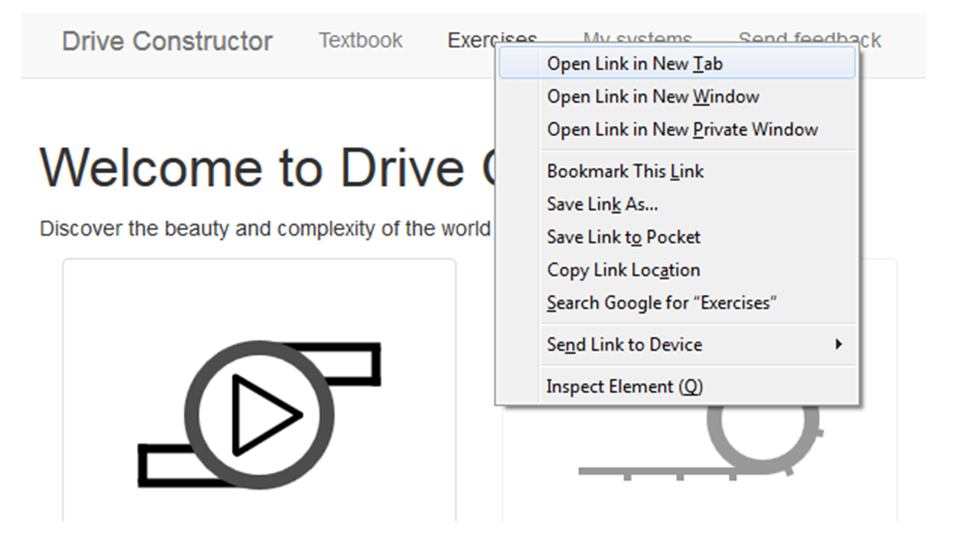980x551 pixels.
Task: Go to the Drive Constructor home link
Action: (x=167, y=41)
